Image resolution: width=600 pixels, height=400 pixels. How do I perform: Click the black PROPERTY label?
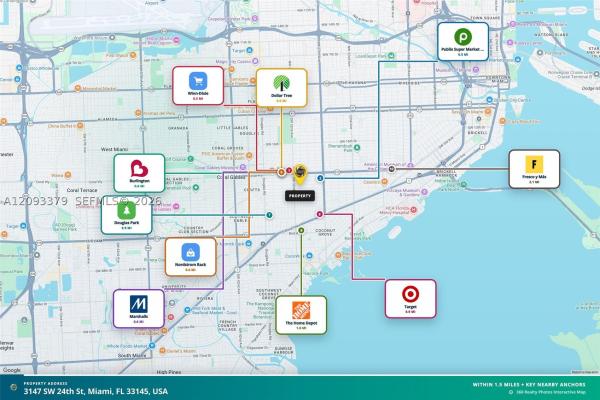click(300, 196)
